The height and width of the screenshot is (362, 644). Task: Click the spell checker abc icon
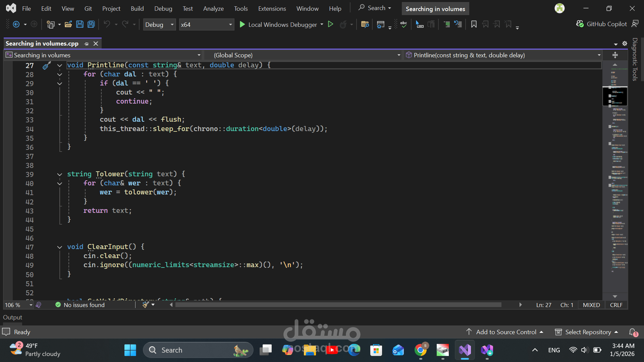coord(404,24)
